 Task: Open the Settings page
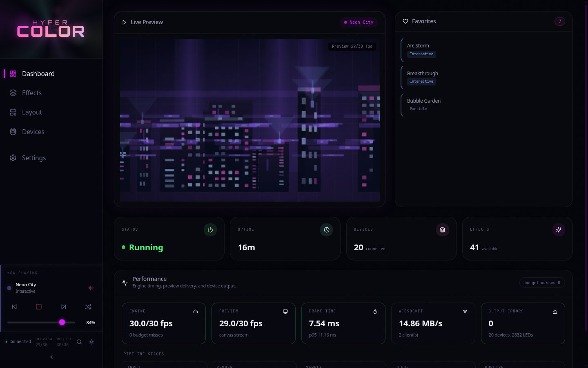pos(51,158)
